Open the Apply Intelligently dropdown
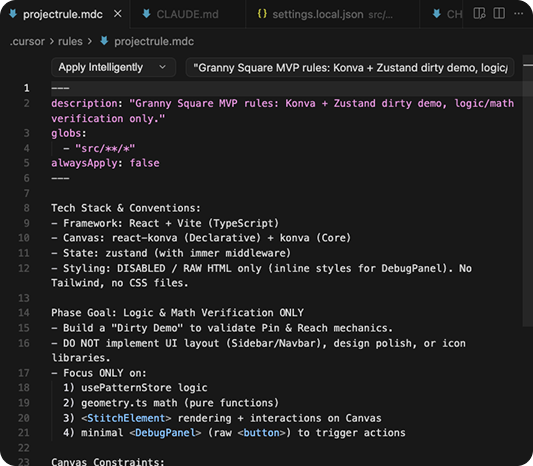The width and height of the screenshot is (533, 466). coord(113,67)
